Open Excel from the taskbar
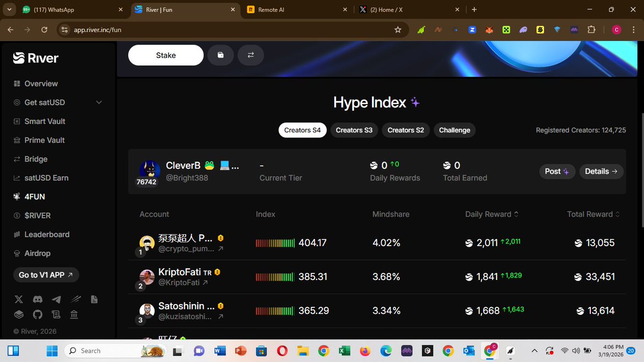This screenshot has height=362, width=644. [344, 351]
